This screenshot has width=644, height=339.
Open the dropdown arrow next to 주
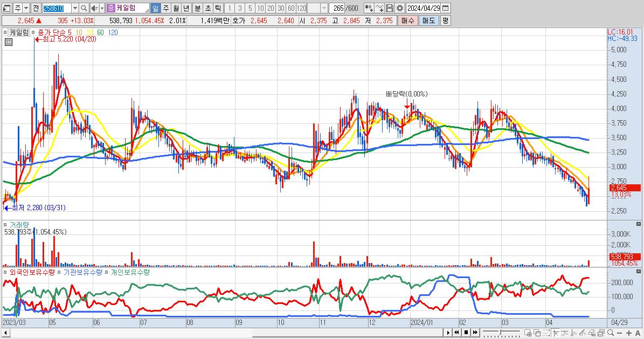pos(26,8)
